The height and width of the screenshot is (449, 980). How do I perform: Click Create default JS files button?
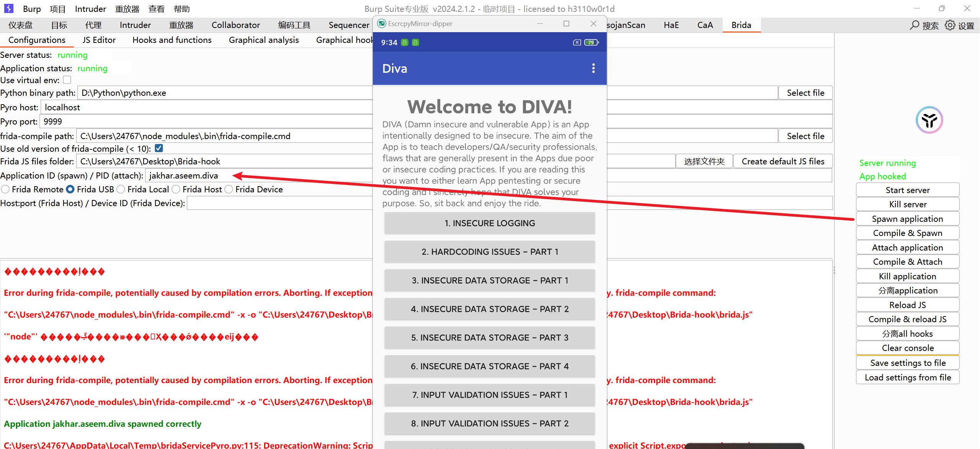tap(782, 161)
